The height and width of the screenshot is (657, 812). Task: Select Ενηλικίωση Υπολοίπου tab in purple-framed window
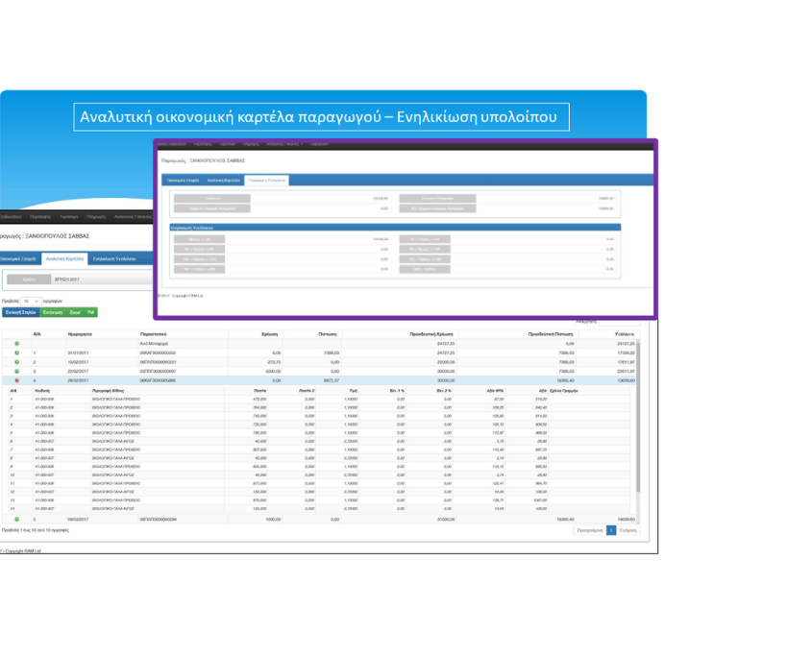266,181
